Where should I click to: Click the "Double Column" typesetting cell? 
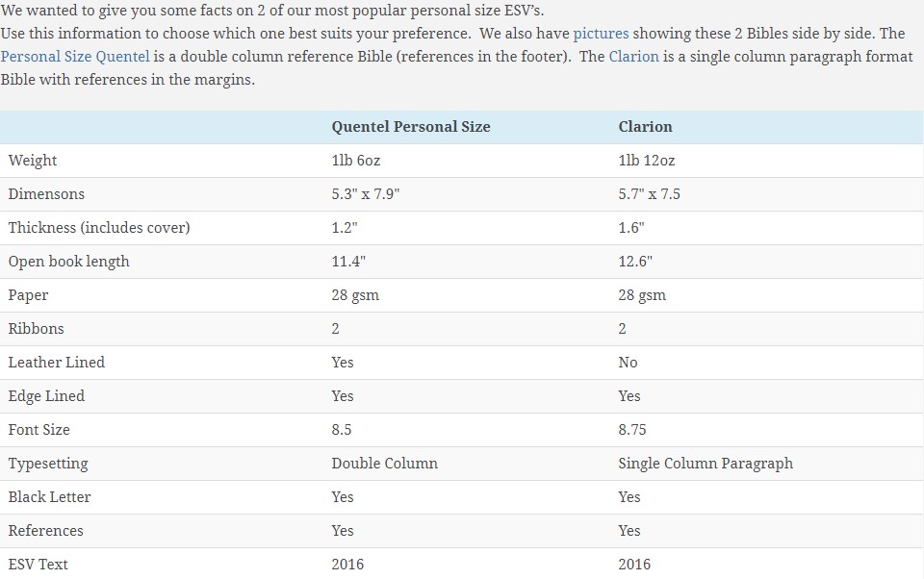click(384, 464)
